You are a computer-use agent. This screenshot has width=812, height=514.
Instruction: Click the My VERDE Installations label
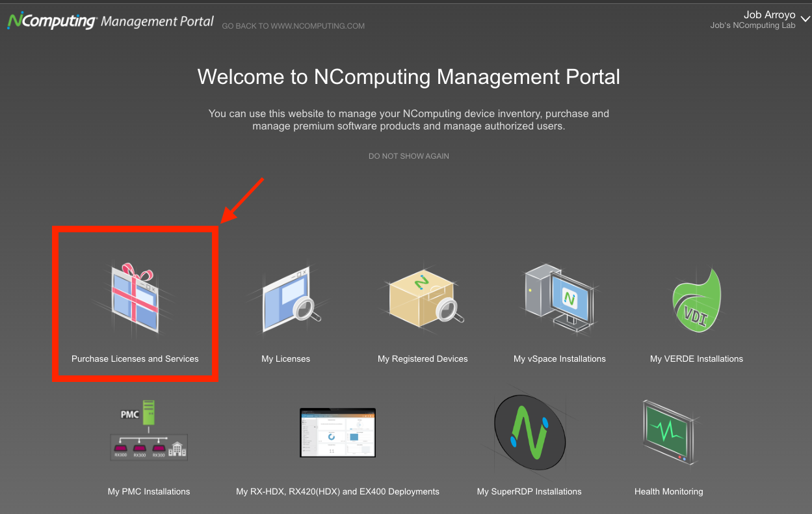coord(696,358)
